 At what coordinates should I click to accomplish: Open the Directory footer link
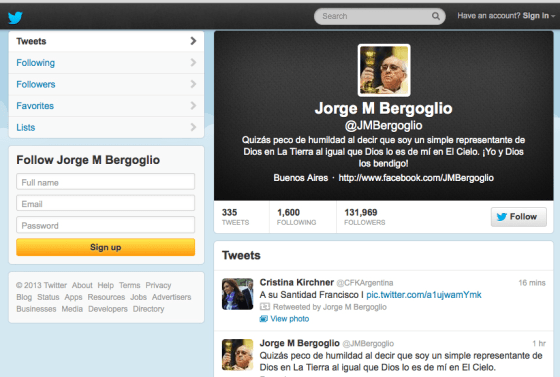coord(149,309)
